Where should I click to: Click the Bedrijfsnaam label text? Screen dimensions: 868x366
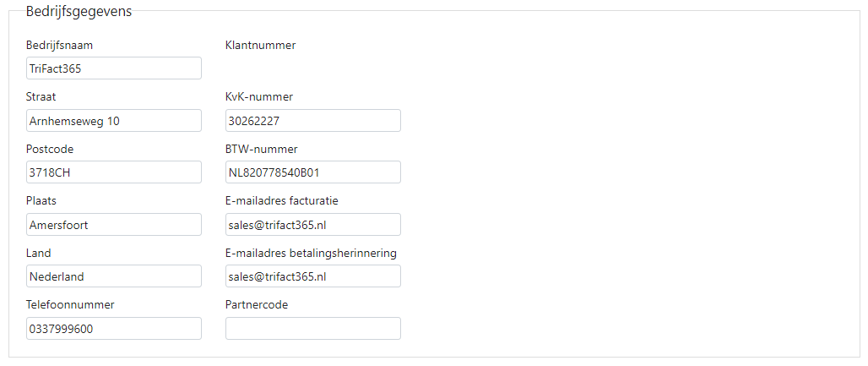(59, 46)
